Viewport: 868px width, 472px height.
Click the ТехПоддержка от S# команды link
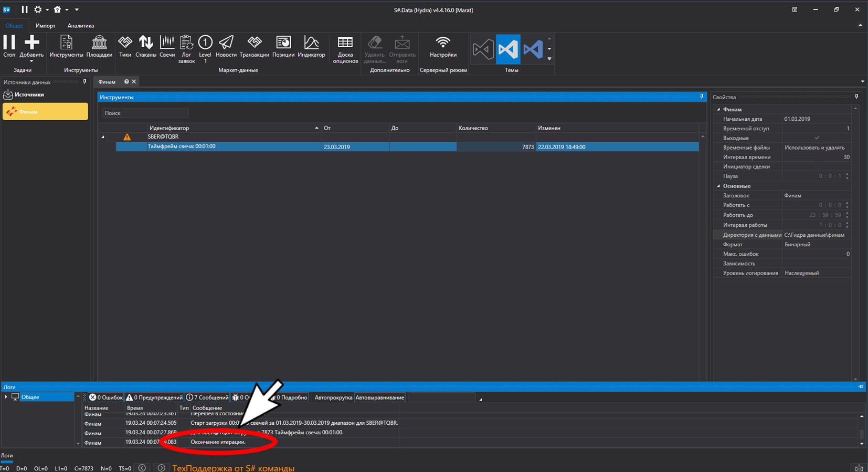pyautogui.click(x=233, y=468)
